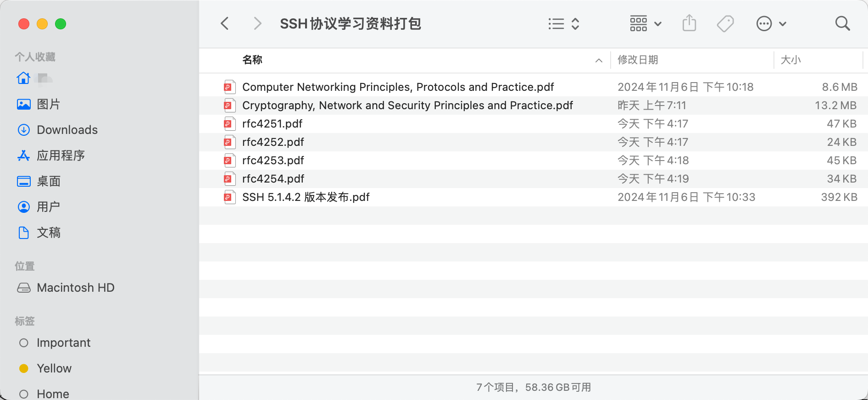Click the Macintosh HD drive icon
This screenshot has height=400, width=868.
(x=24, y=288)
